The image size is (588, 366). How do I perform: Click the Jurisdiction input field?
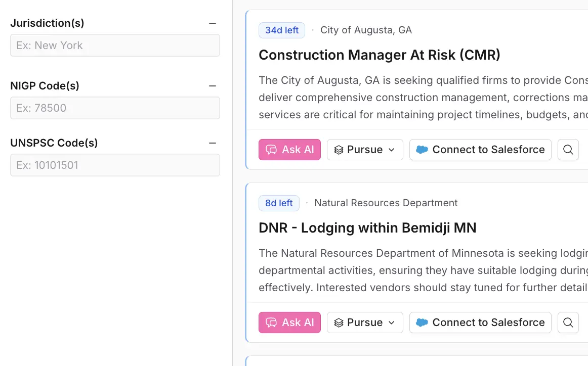click(x=115, y=45)
